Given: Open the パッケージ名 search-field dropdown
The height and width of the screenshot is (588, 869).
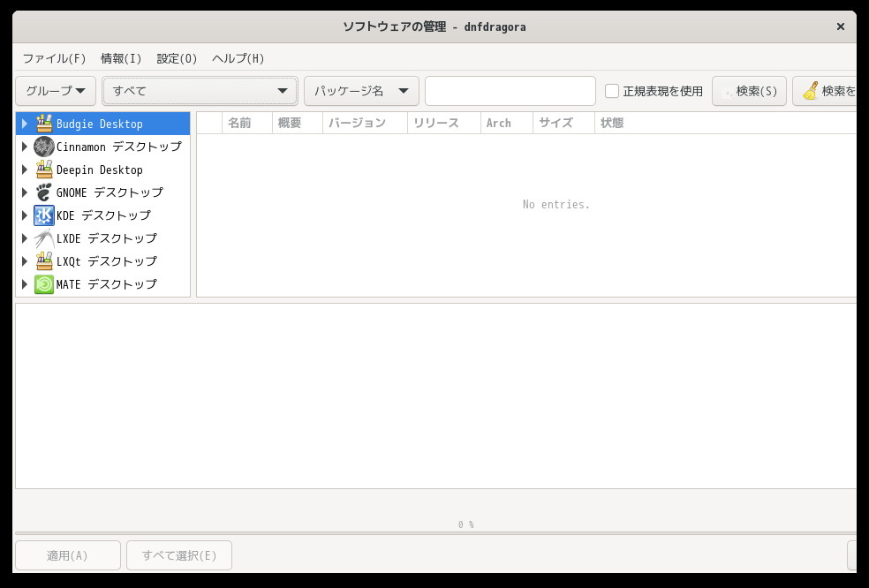Looking at the screenshot, I should pos(361,91).
